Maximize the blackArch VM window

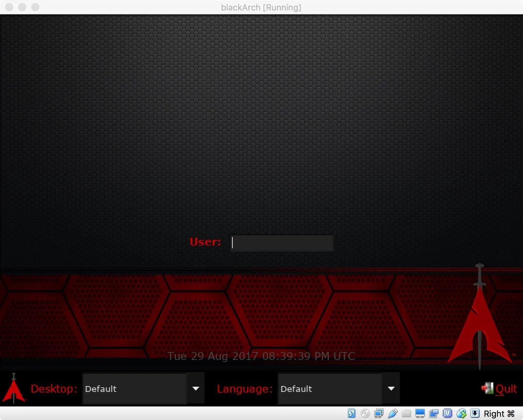click(x=35, y=7)
